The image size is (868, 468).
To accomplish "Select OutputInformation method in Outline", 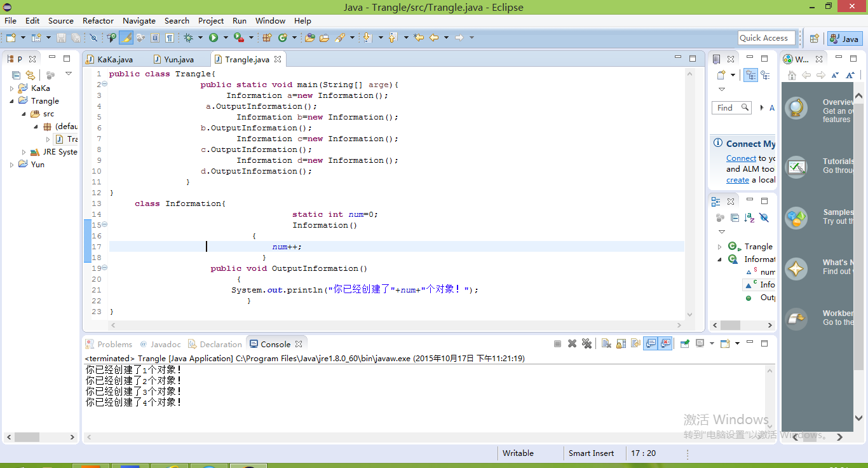I will click(x=761, y=298).
